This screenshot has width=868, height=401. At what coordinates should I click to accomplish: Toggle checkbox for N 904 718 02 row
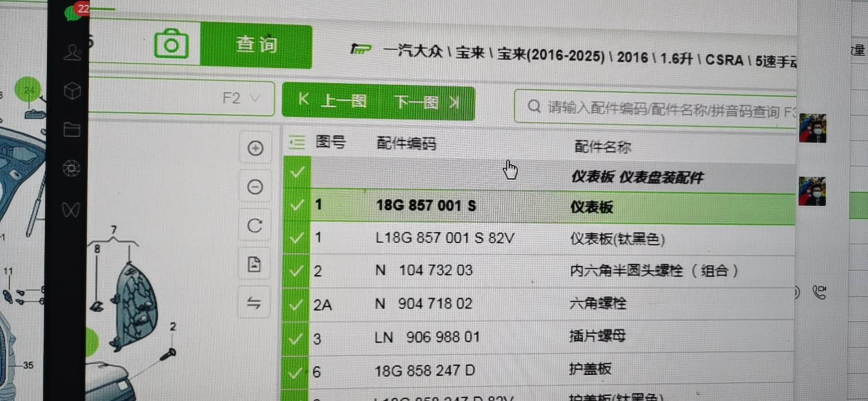point(295,304)
